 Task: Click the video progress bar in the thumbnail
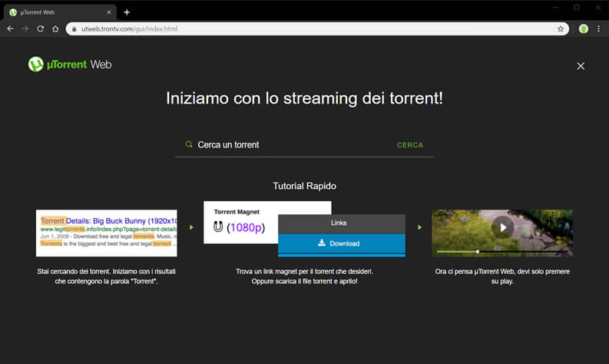[x=502, y=252]
